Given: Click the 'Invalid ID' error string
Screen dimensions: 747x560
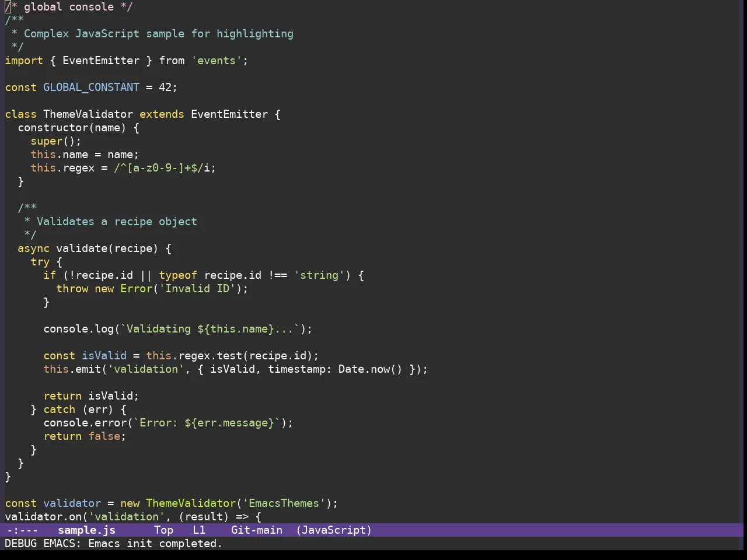Looking at the screenshot, I should pos(197,289).
